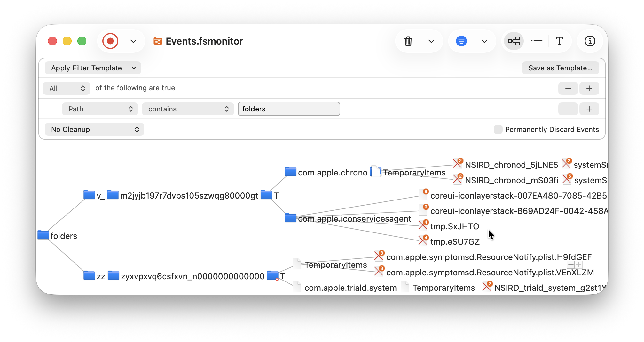The height and width of the screenshot is (342, 644).
Task: Remove the Path rule with its minus button
Action: click(568, 109)
